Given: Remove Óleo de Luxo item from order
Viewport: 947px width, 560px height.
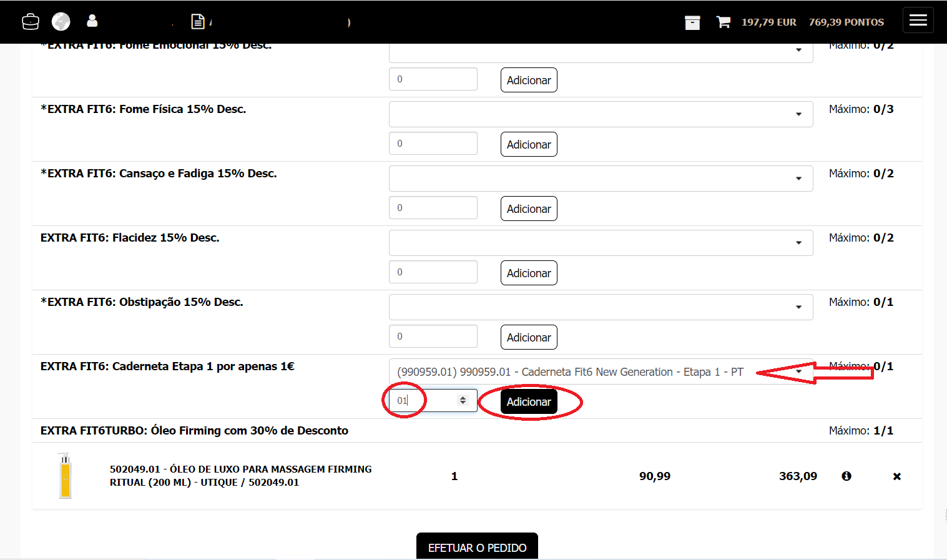Looking at the screenshot, I should click(896, 476).
